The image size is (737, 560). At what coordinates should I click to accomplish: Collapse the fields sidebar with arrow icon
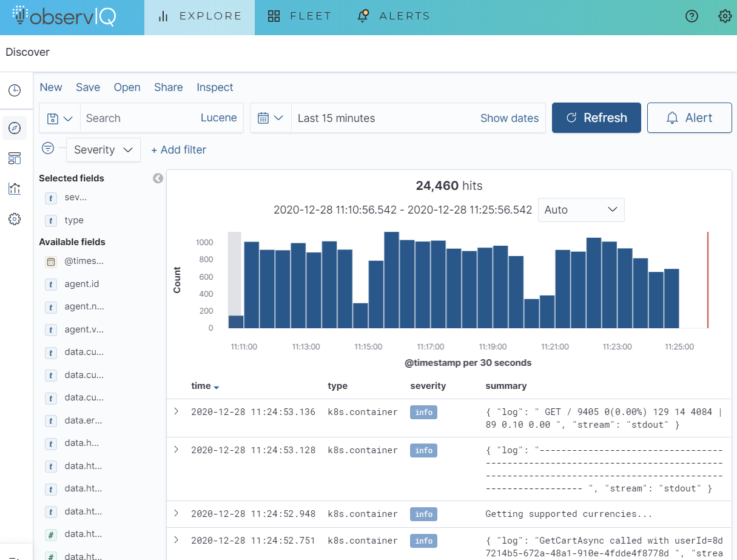[158, 178]
